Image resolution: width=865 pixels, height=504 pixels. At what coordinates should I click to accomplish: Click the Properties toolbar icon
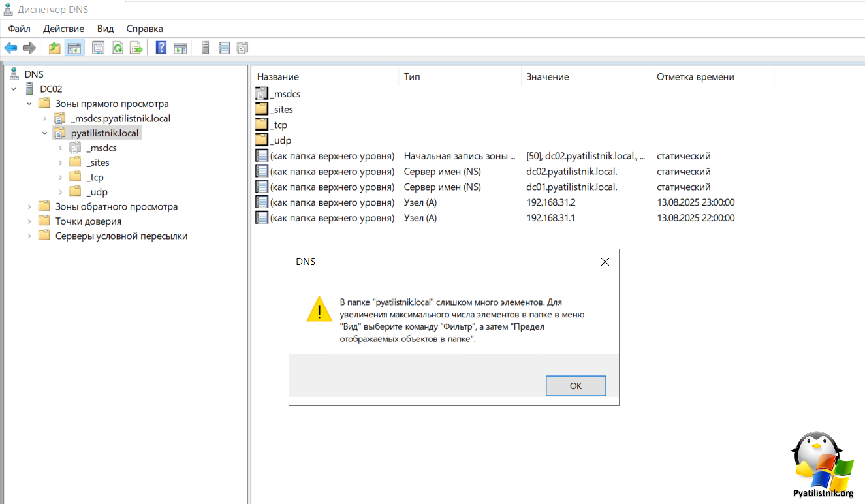point(99,48)
